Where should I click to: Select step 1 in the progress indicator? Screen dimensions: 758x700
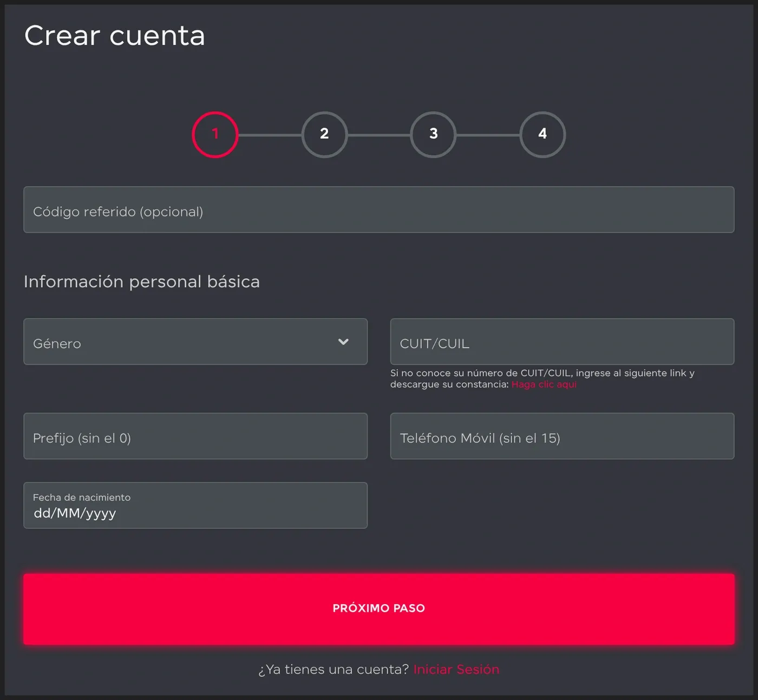pyautogui.click(x=215, y=134)
